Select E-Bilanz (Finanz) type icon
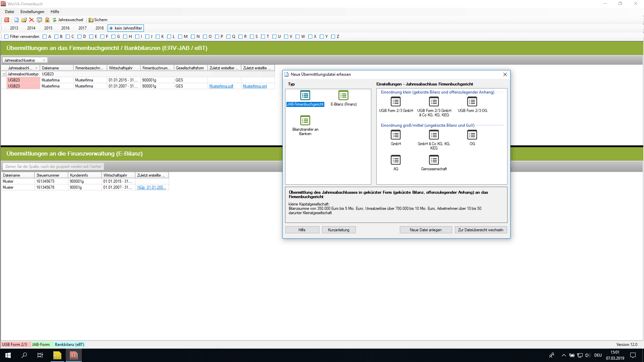Image resolution: width=644 pixels, height=362 pixels. coord(343,96)
